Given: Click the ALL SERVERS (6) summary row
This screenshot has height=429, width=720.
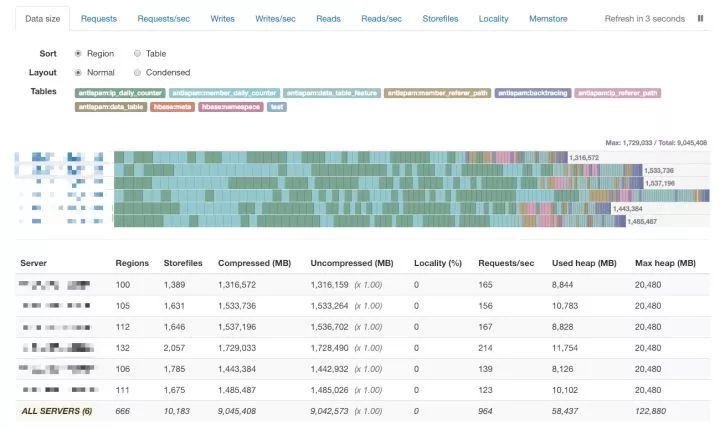Looking at the screenshot, I should [56, 410].
